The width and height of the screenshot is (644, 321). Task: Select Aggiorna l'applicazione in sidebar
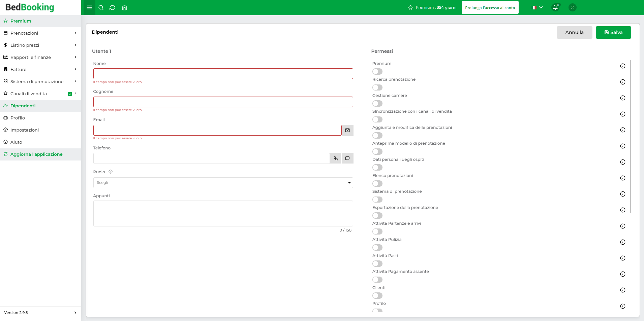coord(41,154)
